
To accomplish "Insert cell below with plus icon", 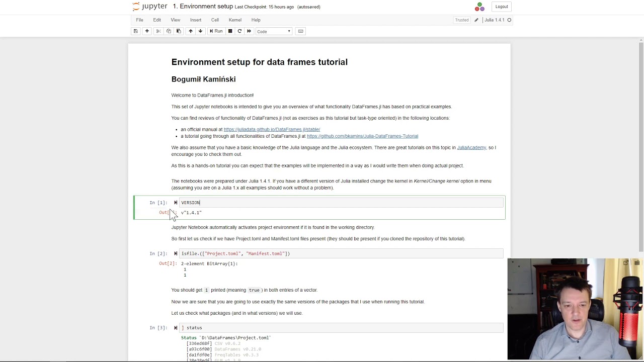I will [147, 31].
